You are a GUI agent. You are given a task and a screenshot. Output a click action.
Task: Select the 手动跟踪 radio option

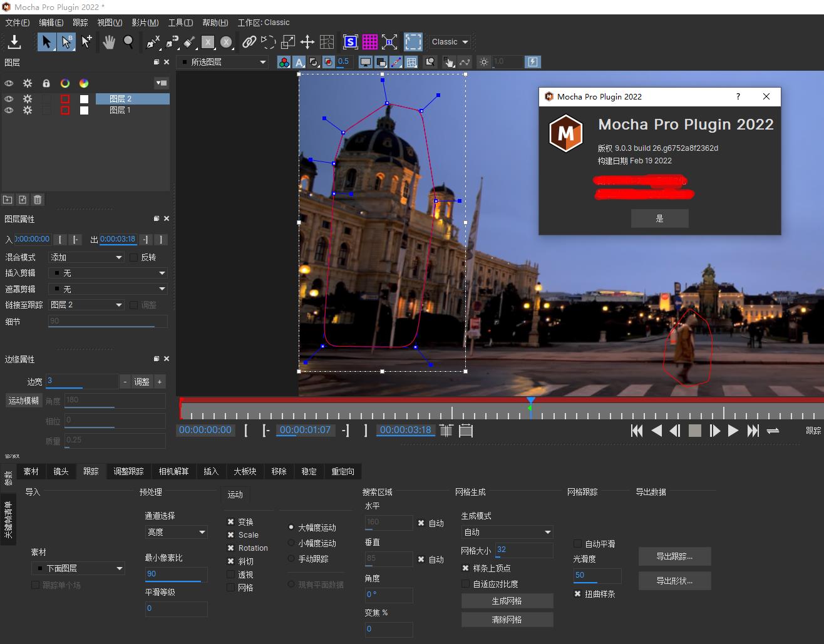tap(291, 558)
